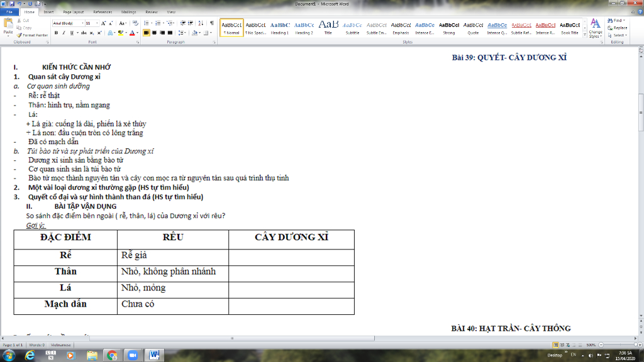Expand the Styles gallery More arrow
This screenshot has width=644, height=362.
click(585, 35)
